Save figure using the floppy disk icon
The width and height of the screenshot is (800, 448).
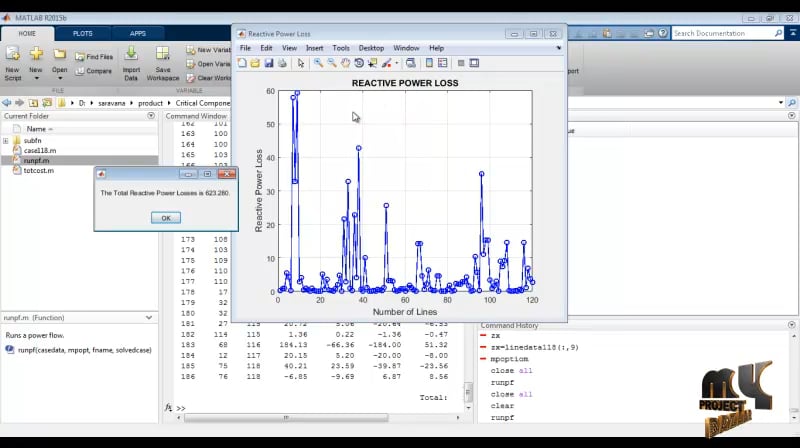tap(269, 63)
